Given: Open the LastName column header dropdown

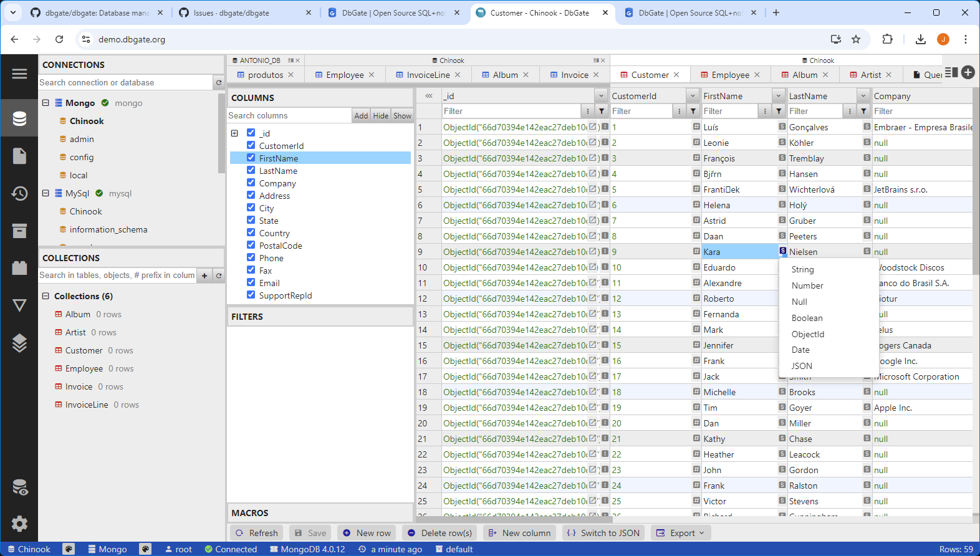Looking at the screenshot, I should (x=863, y=96).
